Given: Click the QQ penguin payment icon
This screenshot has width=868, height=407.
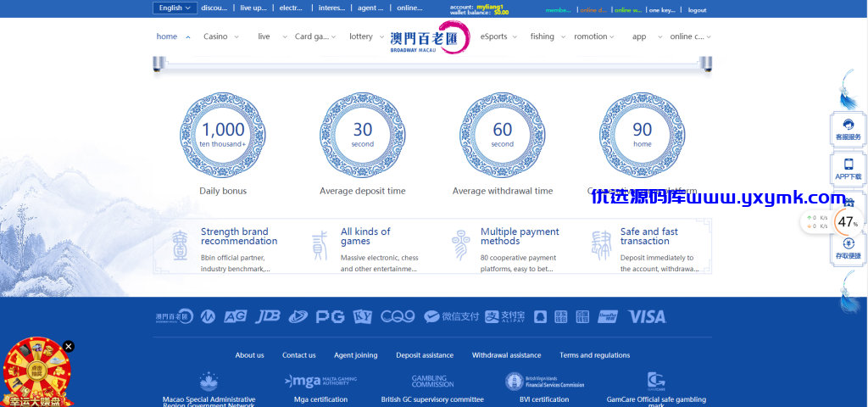Looking at the screenshot, I should click(540, 317).
